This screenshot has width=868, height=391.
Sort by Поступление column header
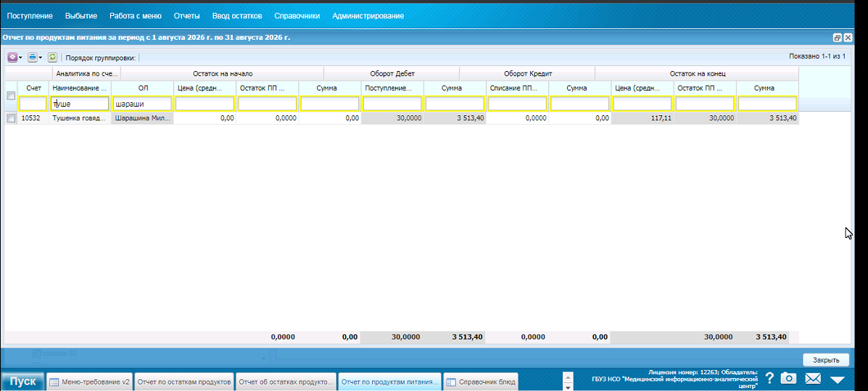392,88
